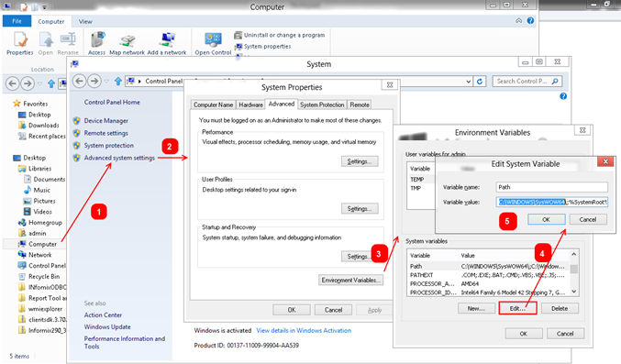Viewport: 621px width, 364px height.
Task: Click the up arrow in Computer window
Action: click(51, 83)
